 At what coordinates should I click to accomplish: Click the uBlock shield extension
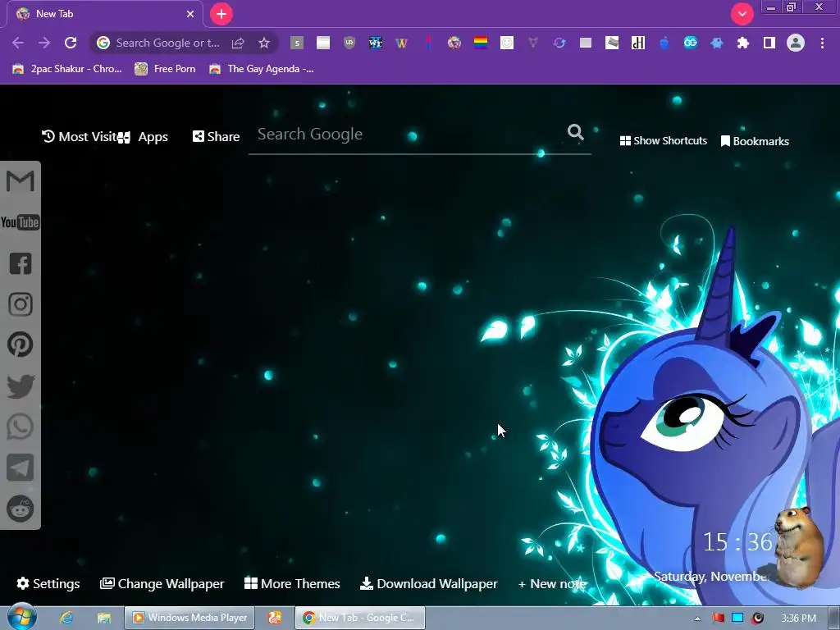point(349,43)
